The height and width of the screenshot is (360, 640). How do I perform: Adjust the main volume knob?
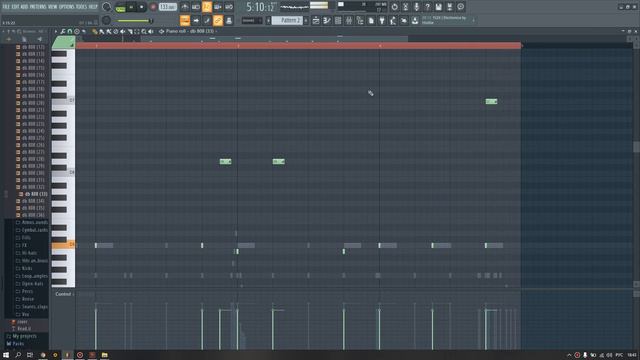pyautogui.click(x=107, y=7)
